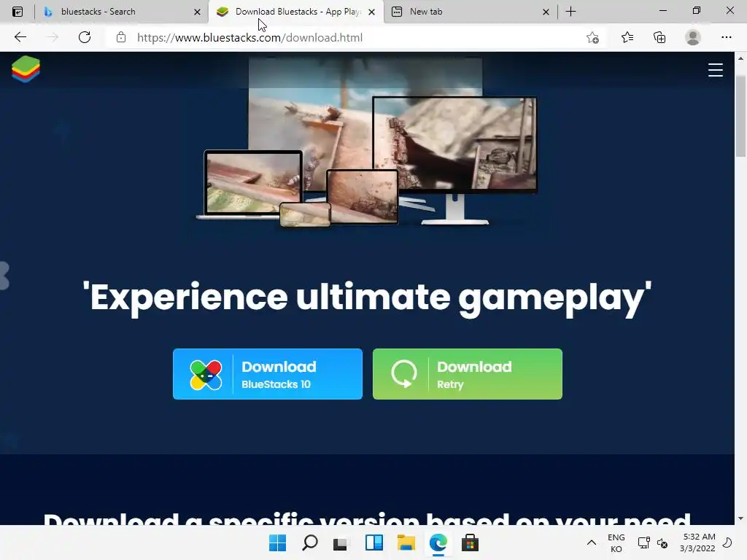747x560 pixels.
Task: Click the disabled forward navigation arrow
Action: [x=52, y=37]
